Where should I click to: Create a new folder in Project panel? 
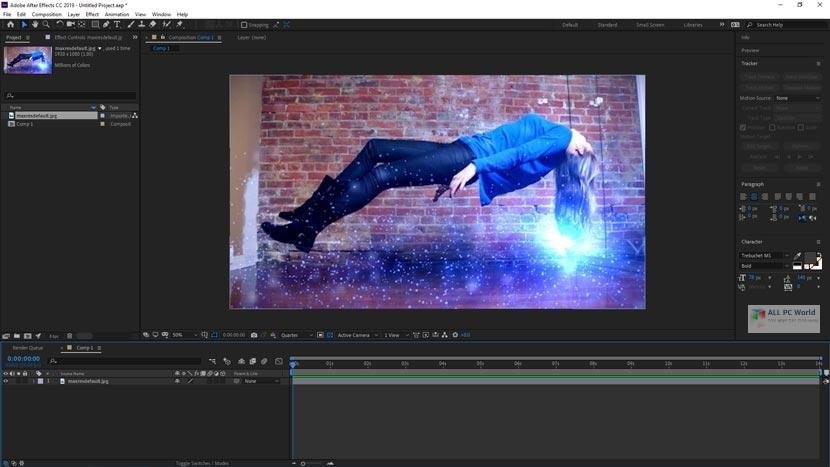click(17, 336)
